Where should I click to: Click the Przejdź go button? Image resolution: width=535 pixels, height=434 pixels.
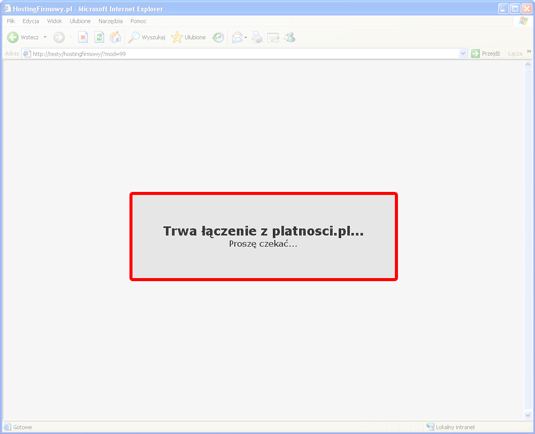[x=486, y=54]
